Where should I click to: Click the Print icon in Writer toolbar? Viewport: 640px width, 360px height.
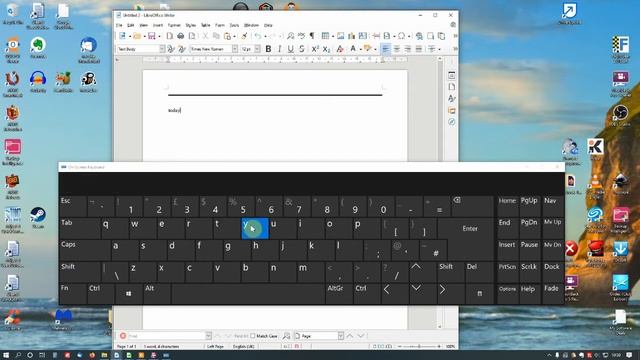[180, 36]
